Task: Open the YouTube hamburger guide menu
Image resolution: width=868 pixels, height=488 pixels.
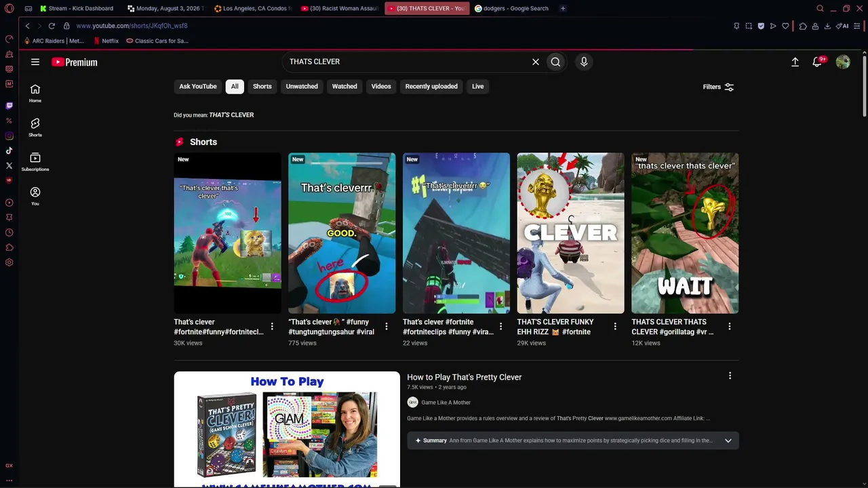Action: point(35,62)
